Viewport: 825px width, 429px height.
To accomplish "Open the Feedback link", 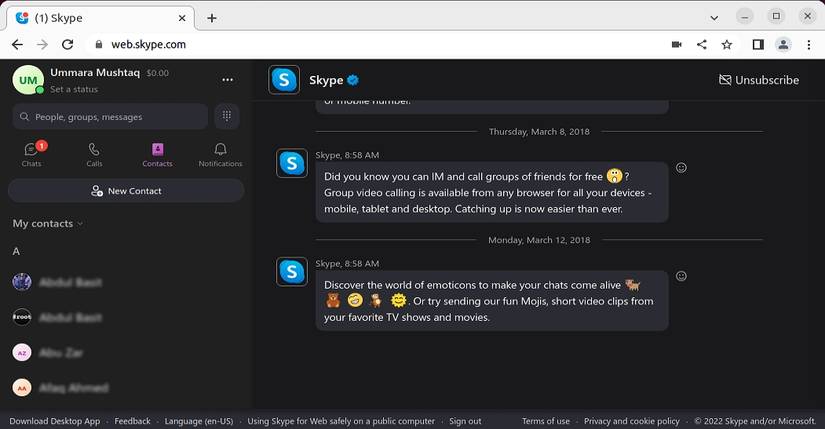I will [x=133, y=421].
